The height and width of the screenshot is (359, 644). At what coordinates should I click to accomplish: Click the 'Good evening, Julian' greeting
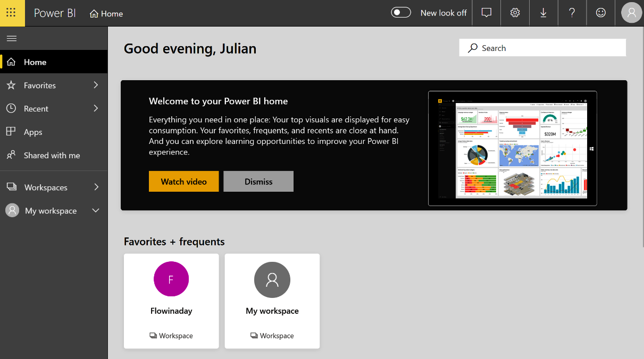point(190,49)
